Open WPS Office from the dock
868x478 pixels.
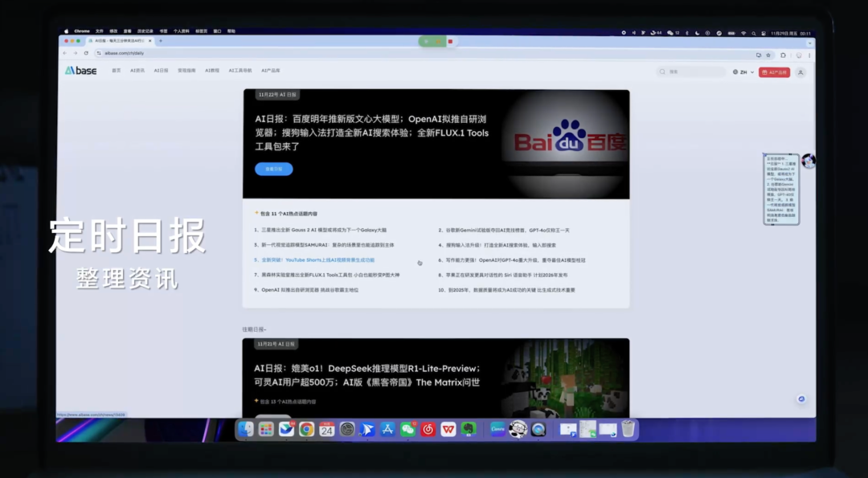448,429
